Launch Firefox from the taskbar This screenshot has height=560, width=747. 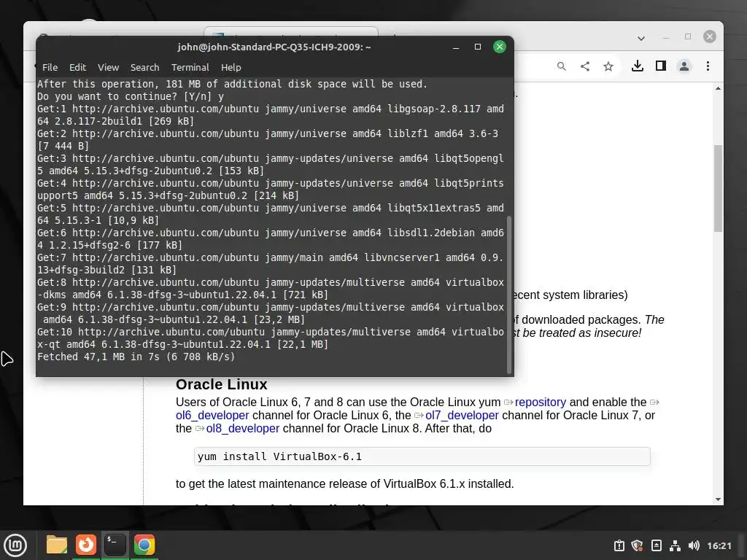[x=86, y=545]
